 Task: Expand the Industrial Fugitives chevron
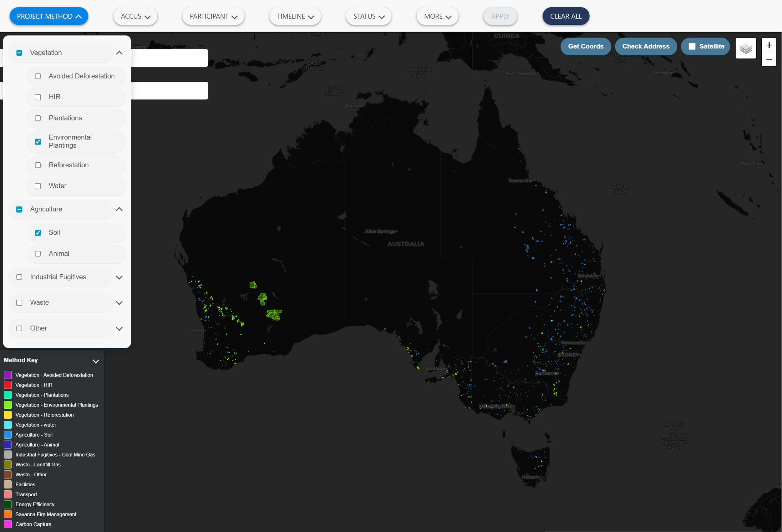(x=119, y=277)
